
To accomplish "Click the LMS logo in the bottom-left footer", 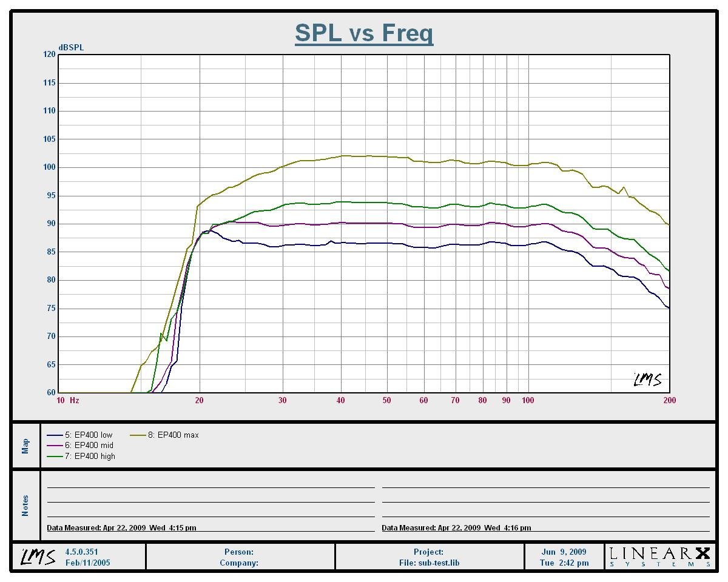I will click(x=38, y=557).
